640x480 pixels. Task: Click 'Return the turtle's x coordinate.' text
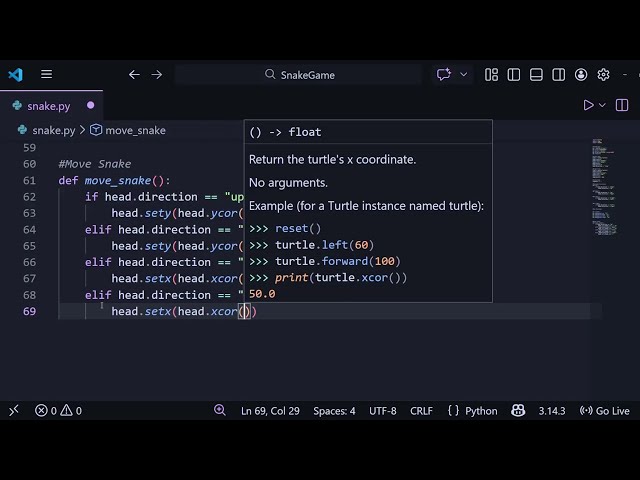tap(332, 160)
